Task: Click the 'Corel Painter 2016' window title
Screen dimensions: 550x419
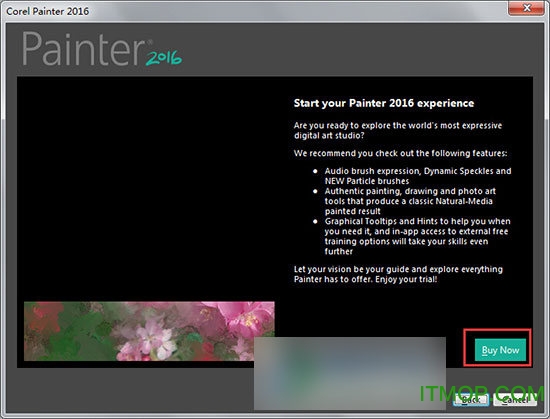Action: point(48,11)
